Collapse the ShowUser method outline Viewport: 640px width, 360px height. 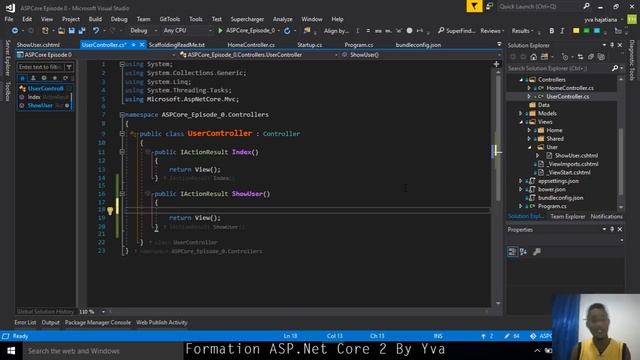coord(122,194)
